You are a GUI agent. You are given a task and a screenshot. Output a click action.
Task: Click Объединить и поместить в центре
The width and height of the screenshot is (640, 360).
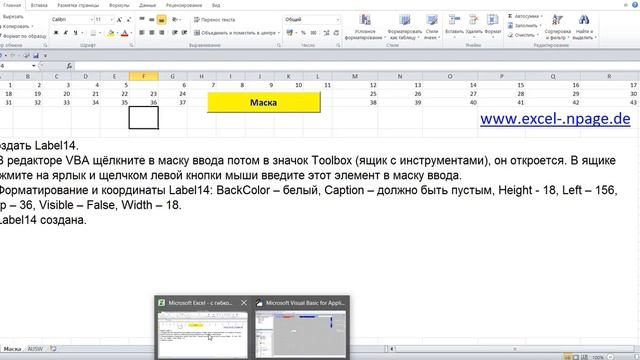(x=236, y=33)
